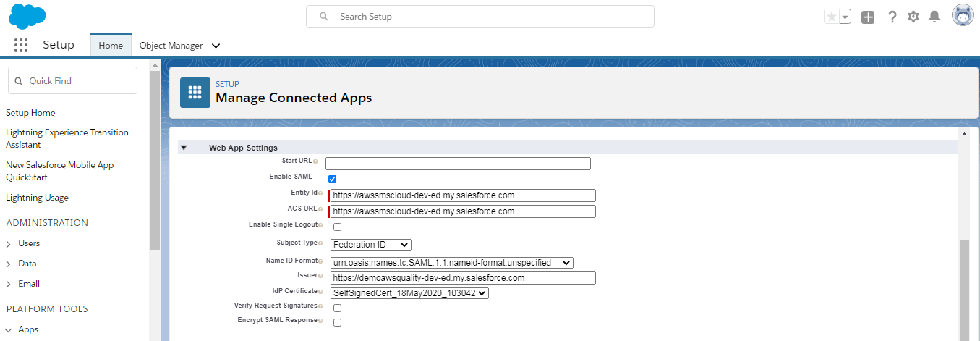The width and height of the screenshot is (980, 341).
Task: Open the Name ID Format dropdown
Action: pos(452,262)
